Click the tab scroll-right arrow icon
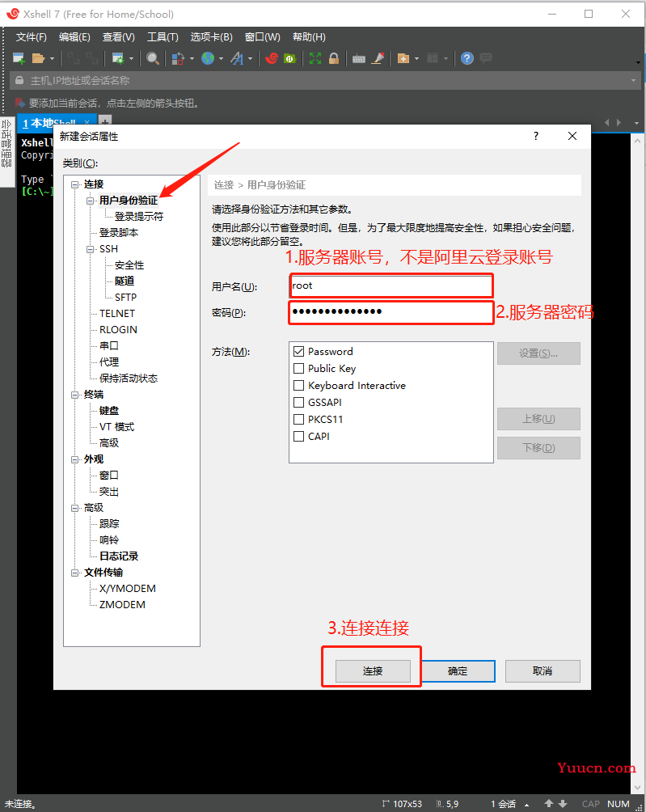Viewport: 646px width, 812px height. click(x=619, y=123)
